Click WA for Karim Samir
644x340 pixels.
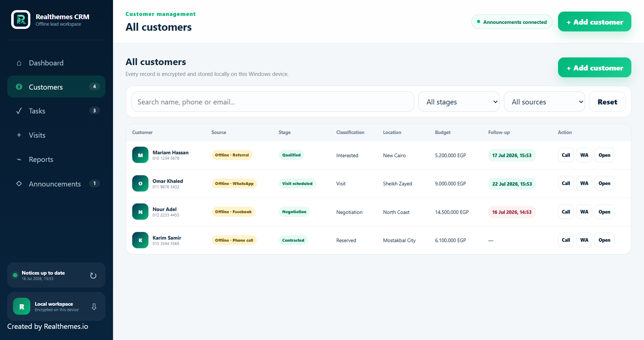click(x=584, y=240)
